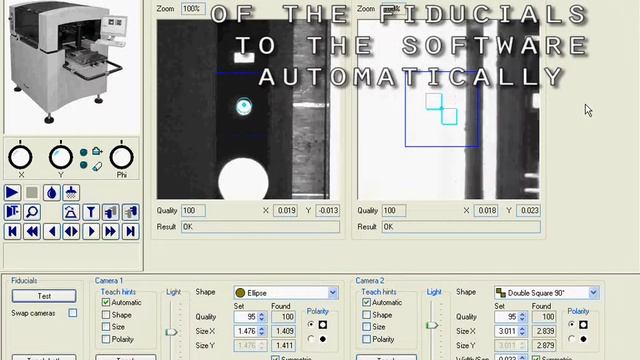Click Camera 1 Quality set stepper arrows
The width and height of the screenshot is (640, 360).
tap(262, 317)
